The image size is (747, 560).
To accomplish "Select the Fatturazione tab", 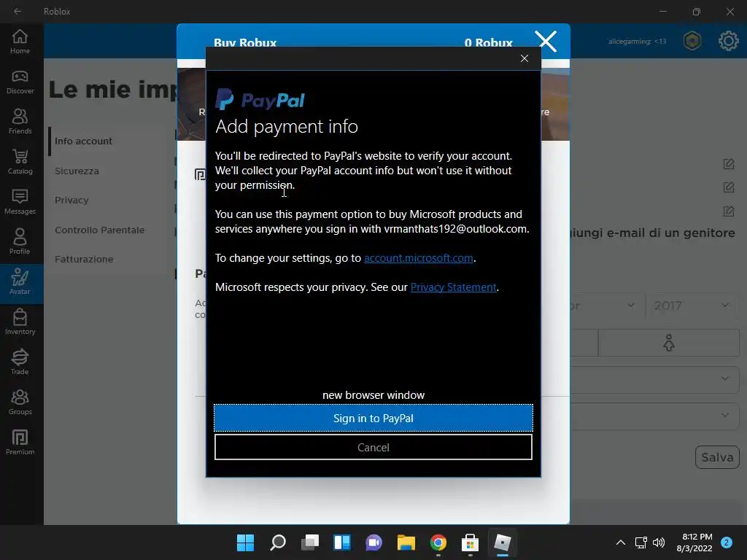I will click(x=84, y=259).
